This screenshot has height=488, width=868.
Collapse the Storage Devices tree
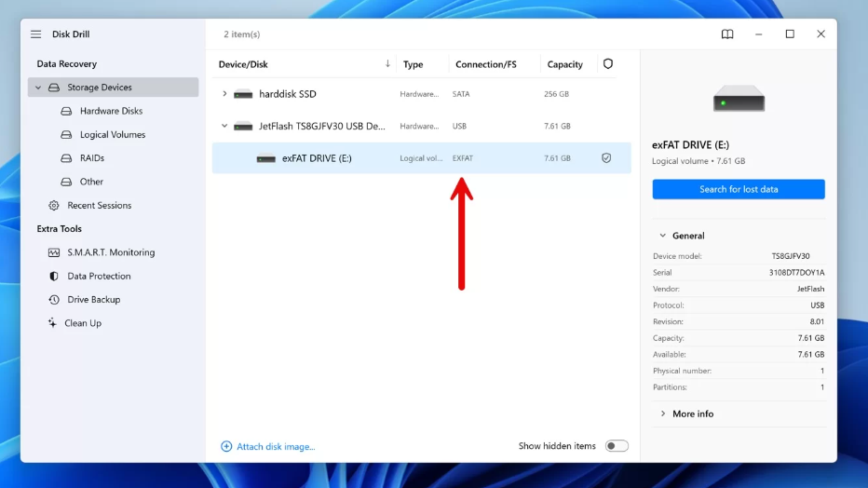38,88
